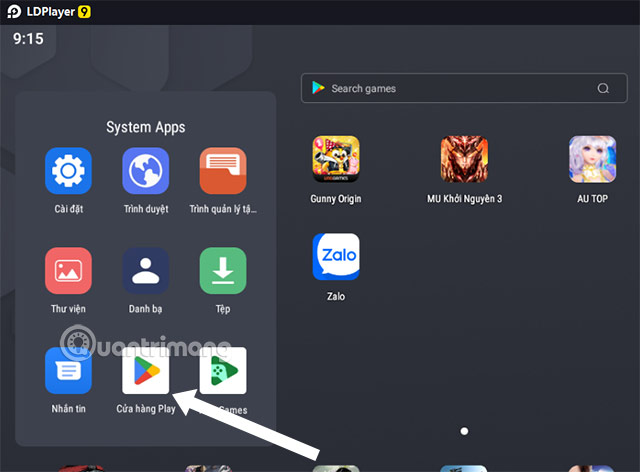640x472 pixels.
Task: Click the Cửa hàng Play label
Action: [146, 409]
